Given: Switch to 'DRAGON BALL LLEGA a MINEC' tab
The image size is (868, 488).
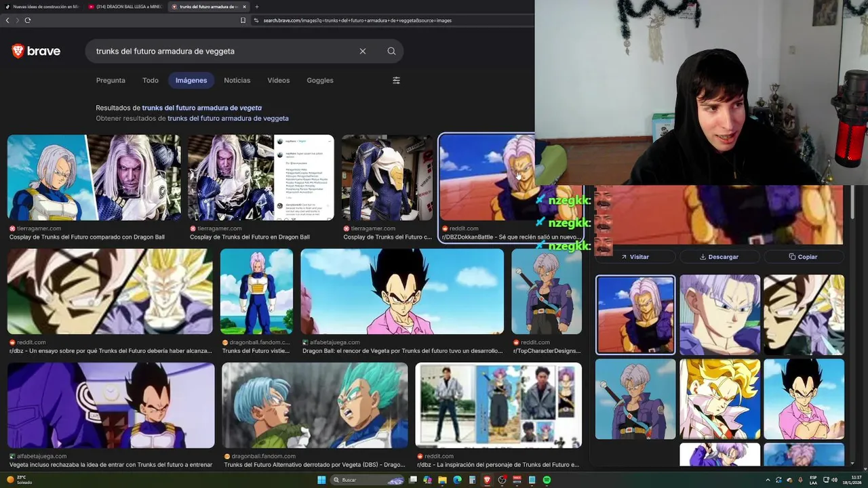Looking at the screenshot, I should coord(125,7).
